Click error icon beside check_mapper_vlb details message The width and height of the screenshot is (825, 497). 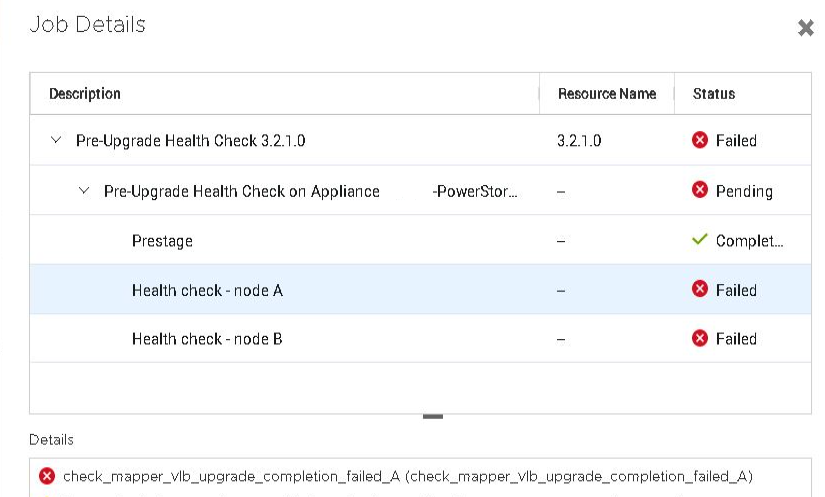(46, 476)
